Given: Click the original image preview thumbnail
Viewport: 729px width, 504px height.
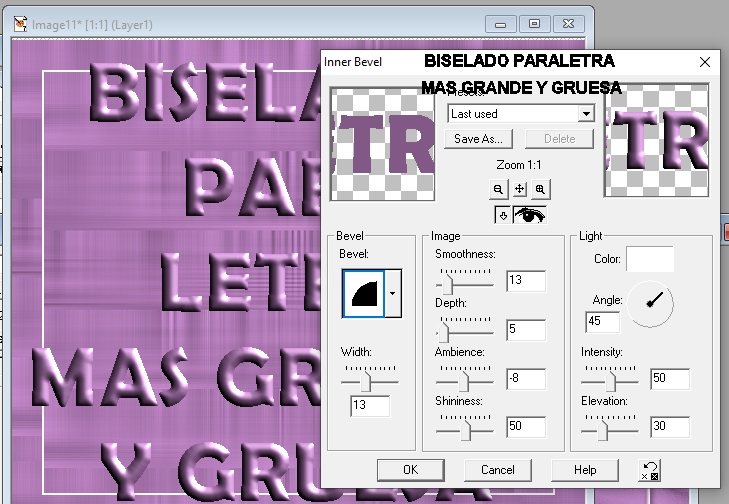Looking at the screenshot, I should coord(382,141).
